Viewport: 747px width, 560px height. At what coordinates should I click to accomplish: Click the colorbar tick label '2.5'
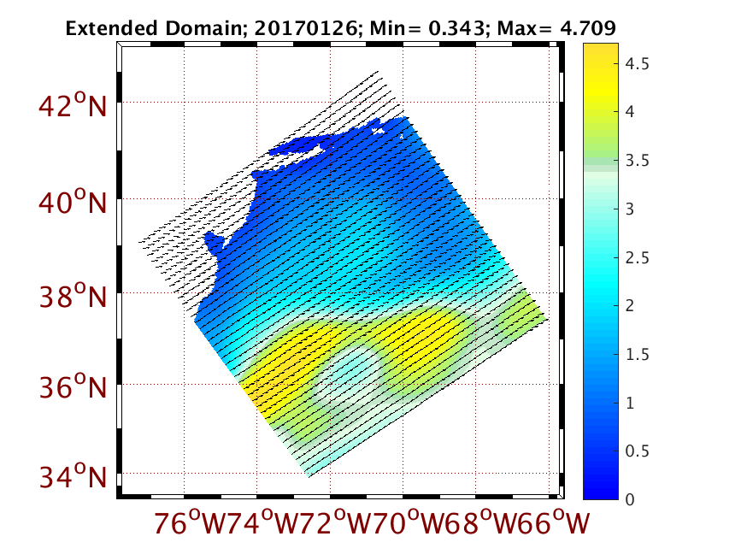point(637,258)
